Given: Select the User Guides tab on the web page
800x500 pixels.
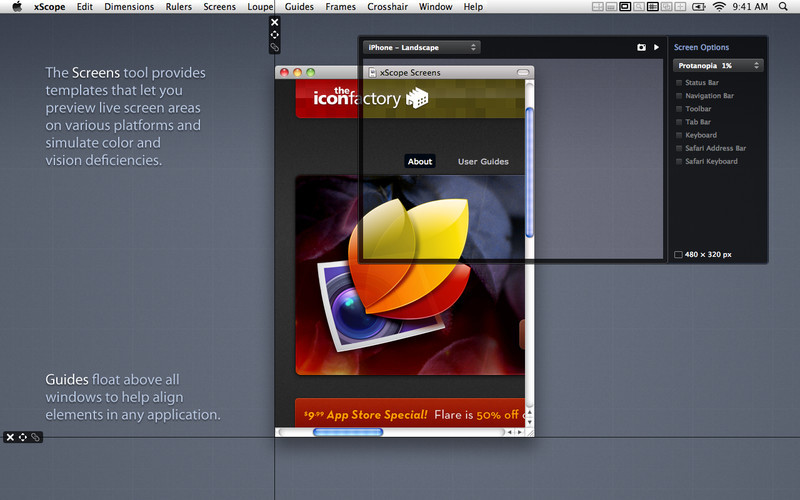Looking at the screenshot, I should pos(483,161).
